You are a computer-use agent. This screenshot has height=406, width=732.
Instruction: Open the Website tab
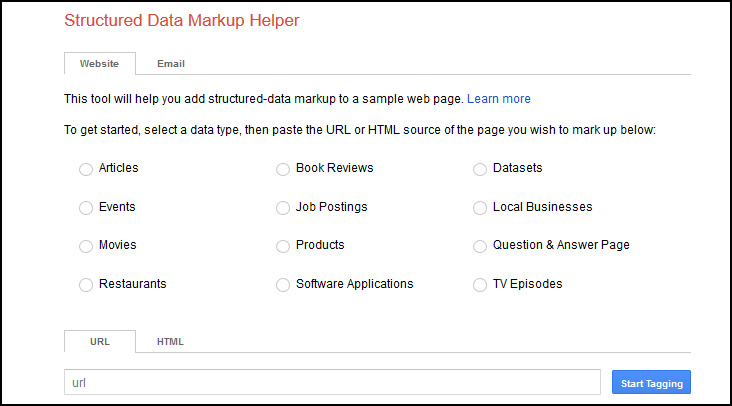(x=100, y=63)
